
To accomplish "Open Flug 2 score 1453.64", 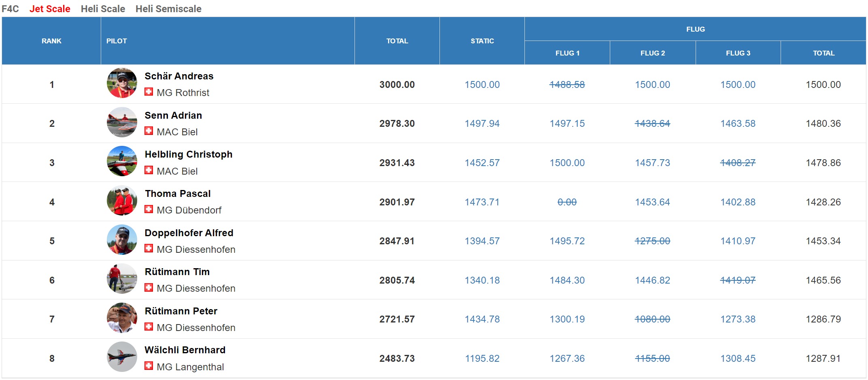I will [652, 202].
